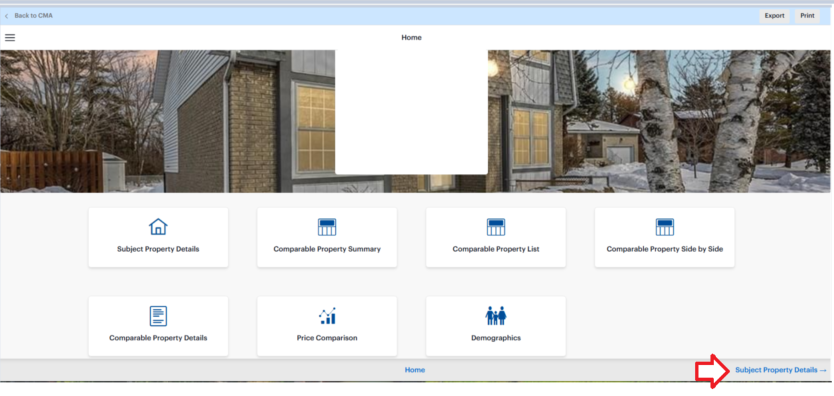Open the Subject Property Details card label
The height and width of the screenshot is (396, 834).
pos(158,249)
